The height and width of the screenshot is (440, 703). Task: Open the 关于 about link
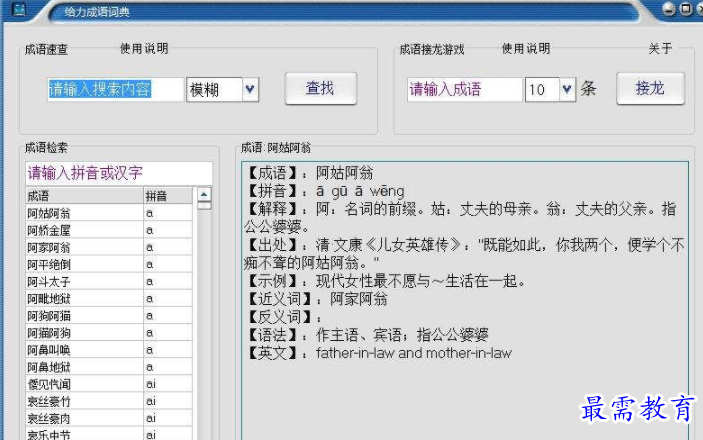[660, 48]
